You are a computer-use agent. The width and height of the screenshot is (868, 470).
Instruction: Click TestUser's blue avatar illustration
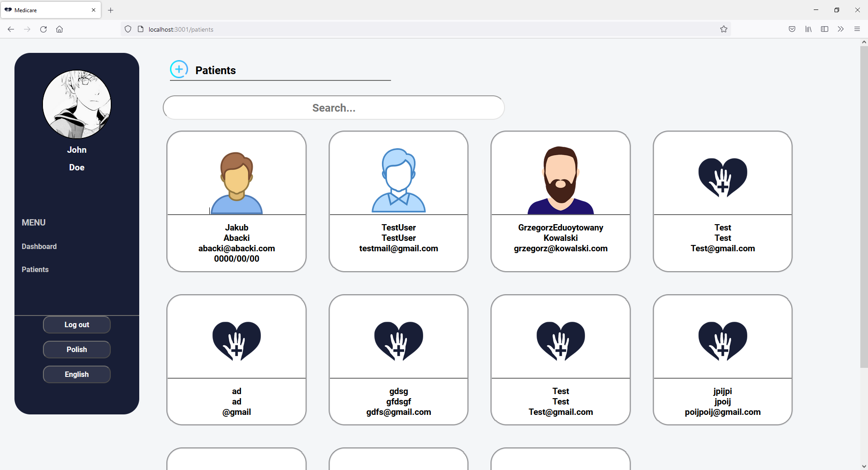(398, 179)
